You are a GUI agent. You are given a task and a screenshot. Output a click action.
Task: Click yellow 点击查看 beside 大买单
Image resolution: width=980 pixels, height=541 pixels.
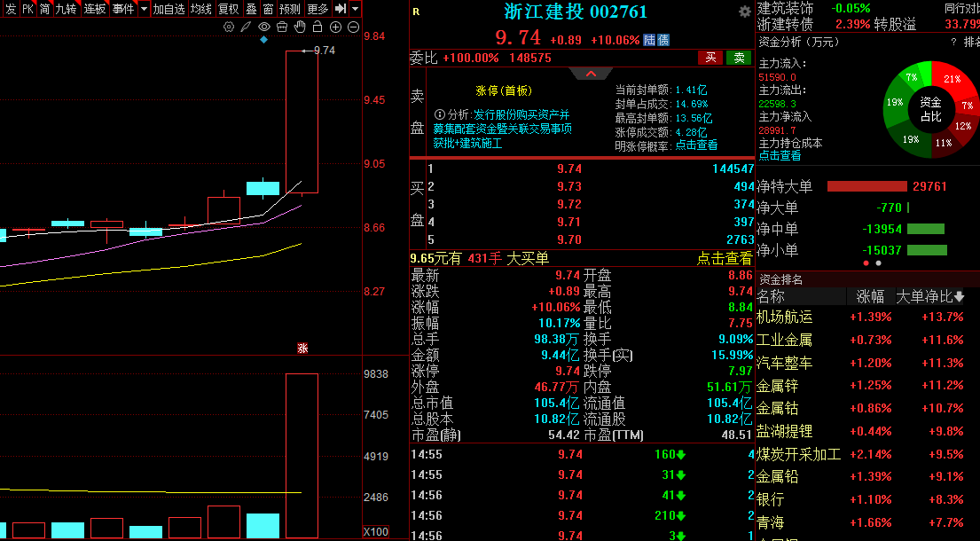coord(725,258)
